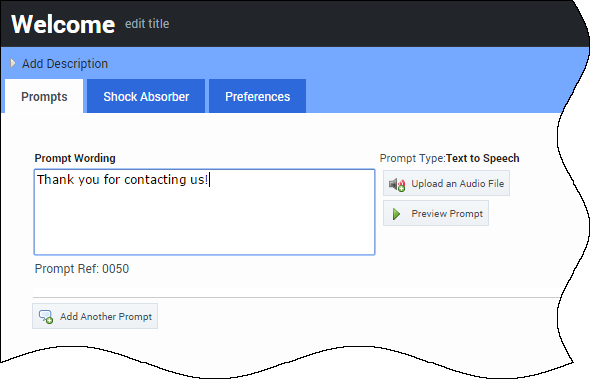
Task: Open the Preferences tab
Action: pyautogui.click(x=257, y=96)
